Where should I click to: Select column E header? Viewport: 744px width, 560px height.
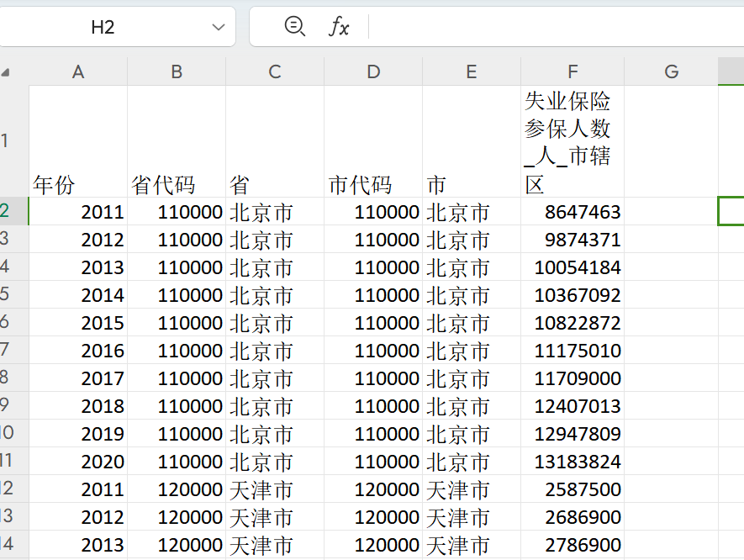(x=472, y=71)
